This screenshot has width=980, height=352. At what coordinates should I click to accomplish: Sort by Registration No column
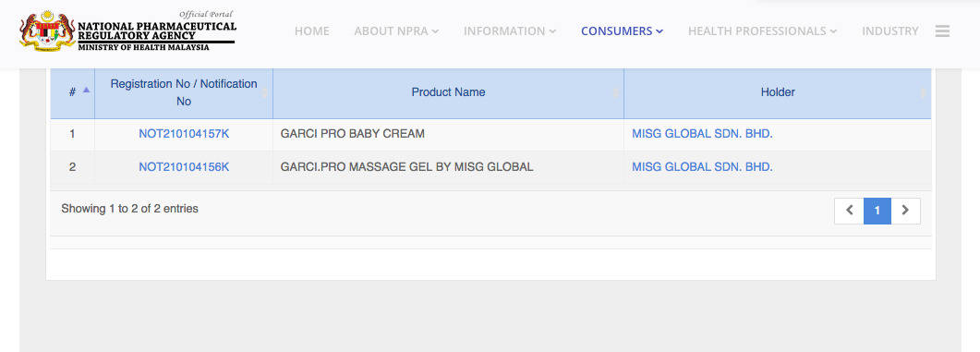tap(184, 91)
